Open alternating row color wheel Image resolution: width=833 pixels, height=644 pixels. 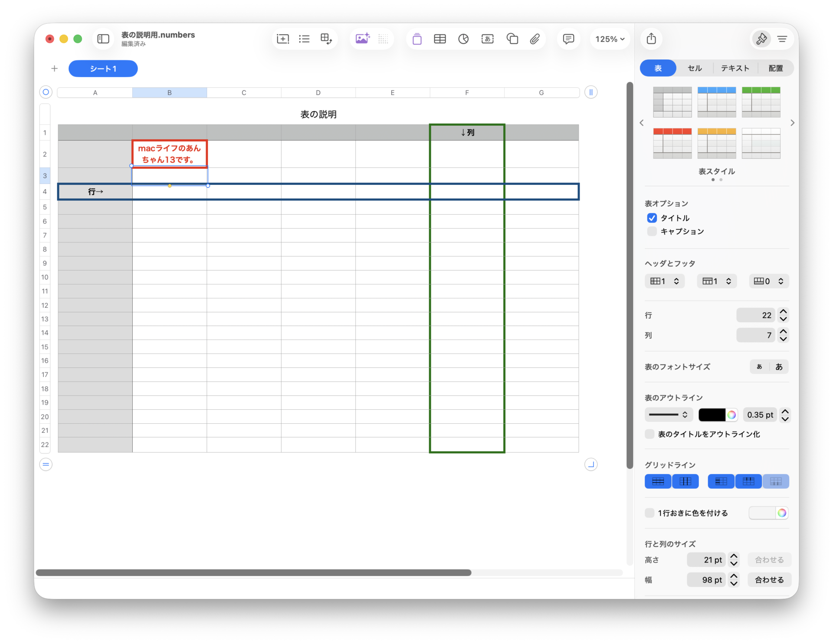tap(782, 513)
